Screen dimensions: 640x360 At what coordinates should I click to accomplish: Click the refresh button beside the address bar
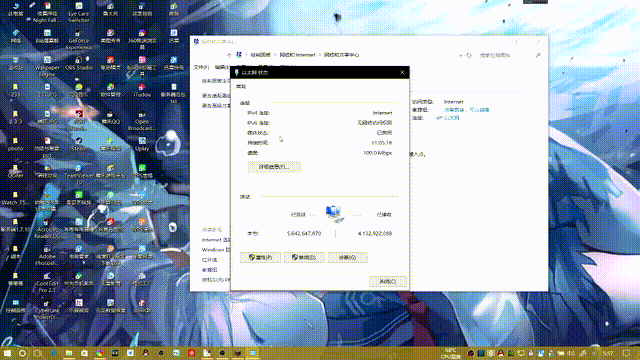pos(469,55)
